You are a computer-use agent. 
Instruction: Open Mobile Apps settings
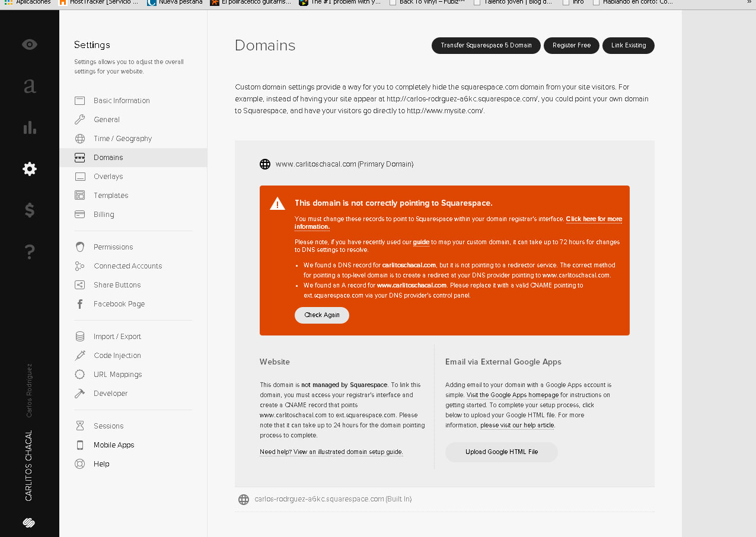tap(114, 445)
